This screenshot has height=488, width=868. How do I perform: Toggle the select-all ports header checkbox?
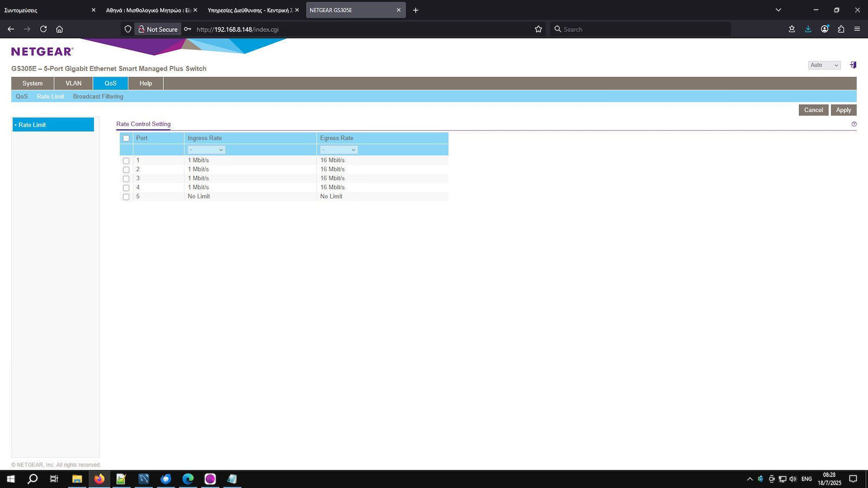126,138
